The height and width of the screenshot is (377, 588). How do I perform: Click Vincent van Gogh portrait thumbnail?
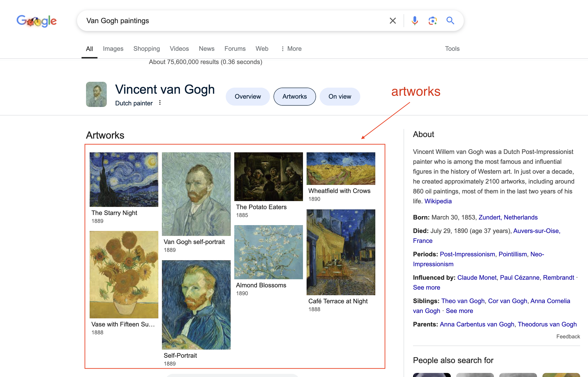96,94
